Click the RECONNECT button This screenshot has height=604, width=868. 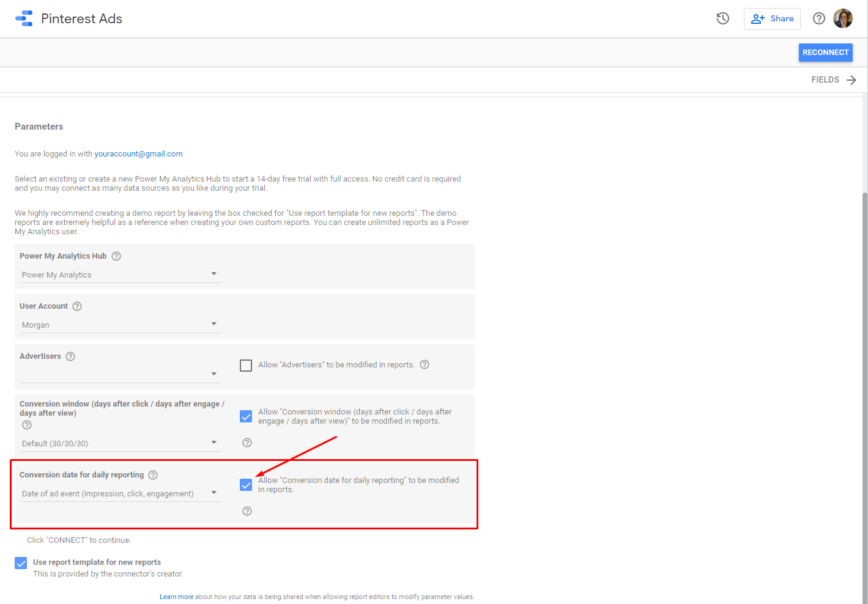(x=825, y=53)
